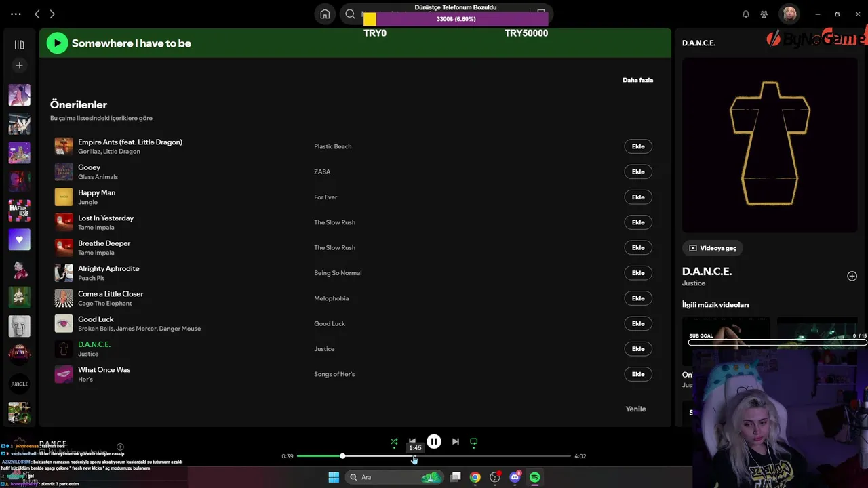868x488 pixels.
Task: Toggle shuffle playback
Action: click(x=394, y=442)
